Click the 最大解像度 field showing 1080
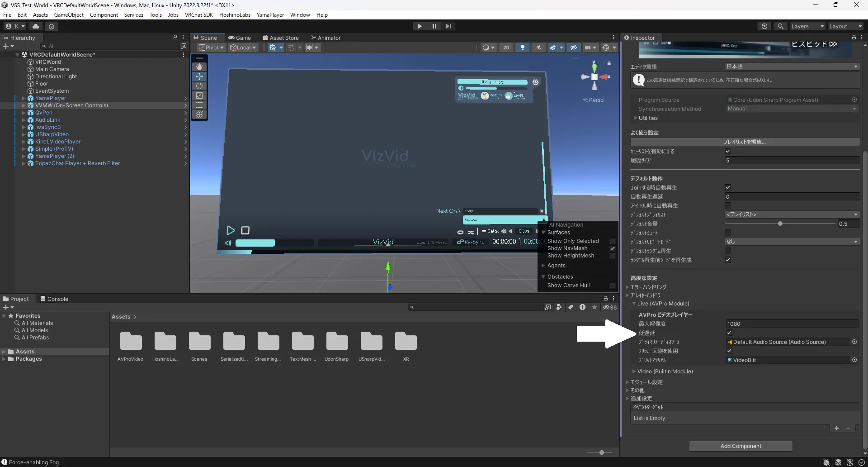The image size is (868, 467). pos(792,324)
